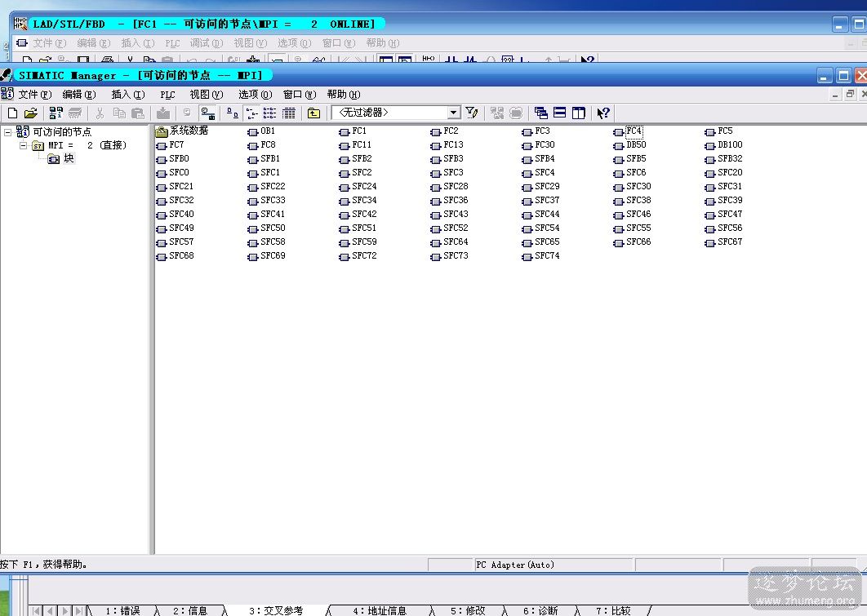Switch to Details view icon

pos(289,113)
